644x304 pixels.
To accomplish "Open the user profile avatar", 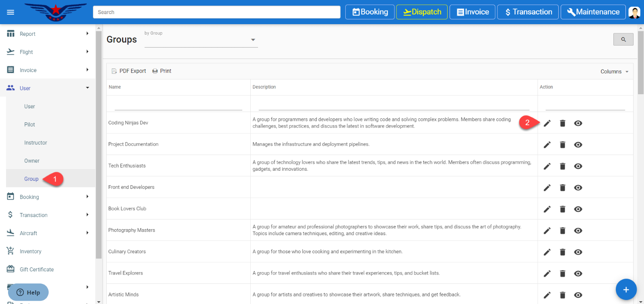I will tap(634, 12).
